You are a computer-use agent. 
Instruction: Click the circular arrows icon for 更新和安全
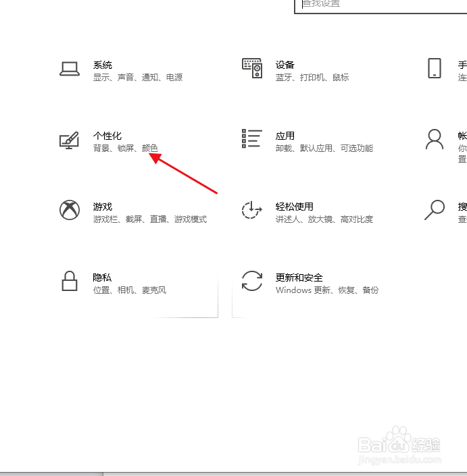[x=252, y=281]
